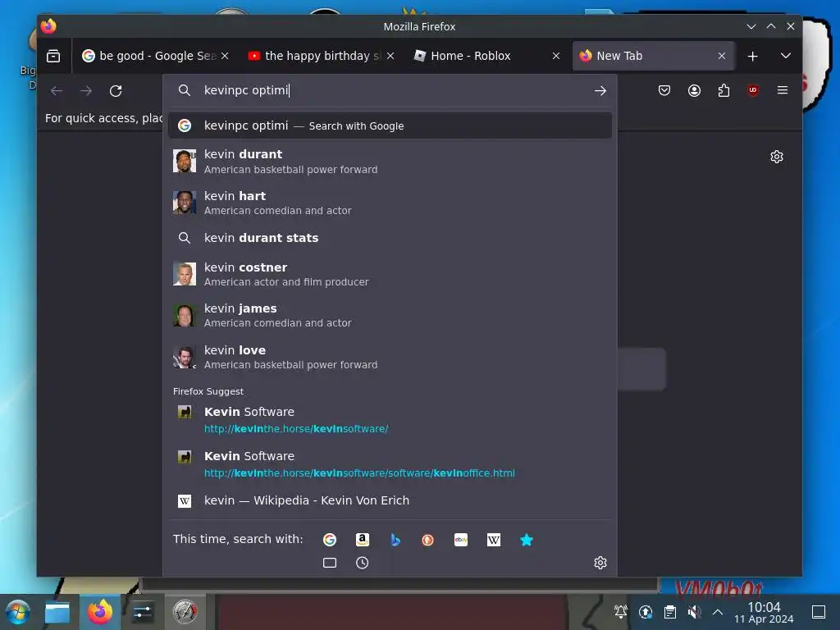Image resolution: width=840 pixels, height=630 pixels.
Task: Open Kevin Software kevinoffice.html link
Action: (390, 464)
